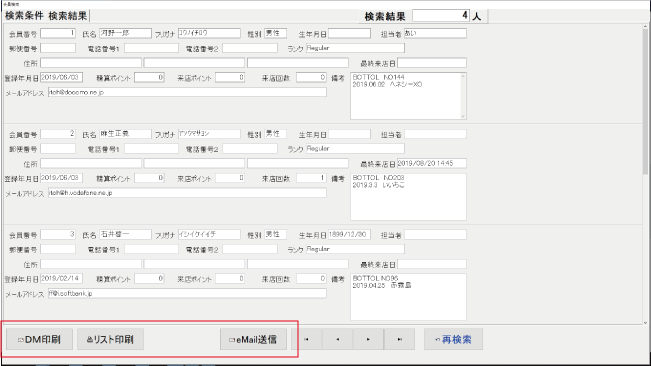The image size is (651, 366).
Task: Click the ランク field of 河野一郎 record
Action: click(x=355, y=48)
